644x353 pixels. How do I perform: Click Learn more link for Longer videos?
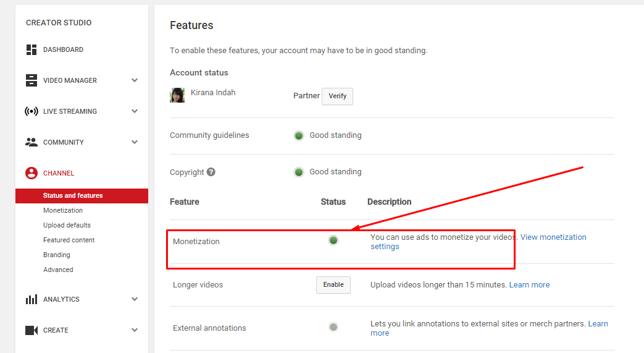529,285
